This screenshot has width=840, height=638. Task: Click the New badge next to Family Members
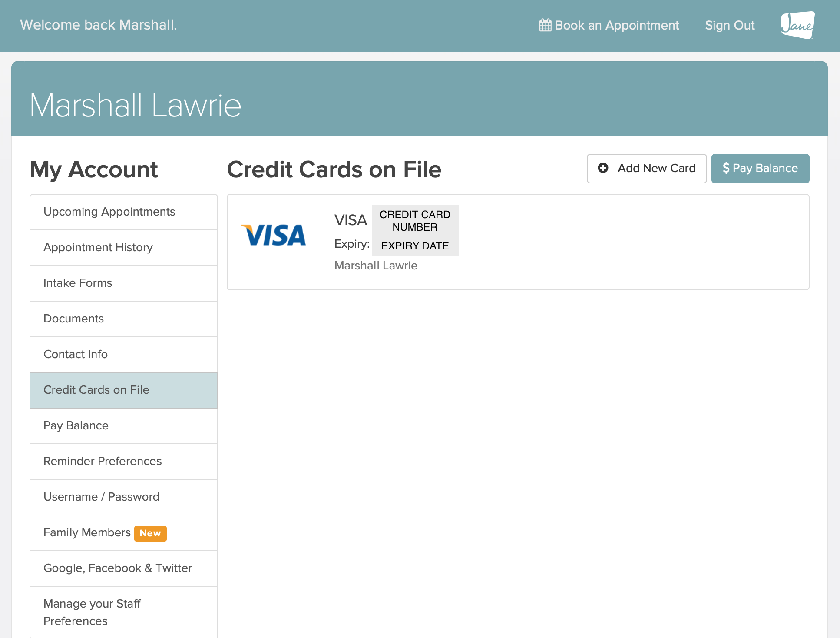pos(150,533)
